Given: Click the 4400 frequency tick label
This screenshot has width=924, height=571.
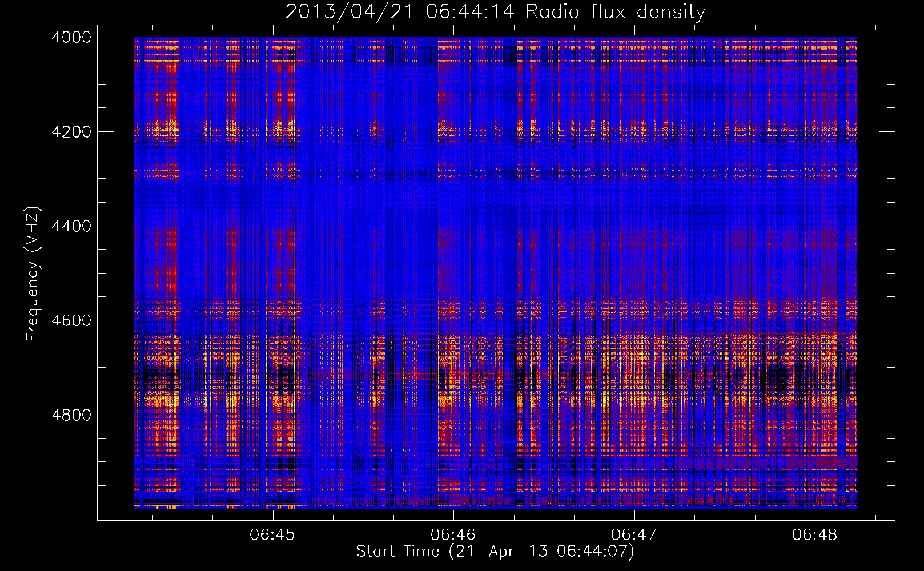Looking at the screenshot, I should [71, 226].
